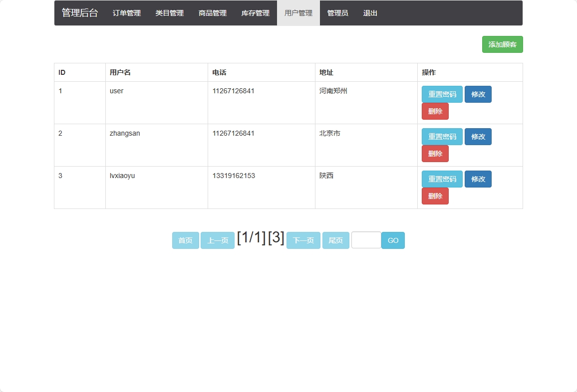Delete the user 'user'
This screenshot has height=392, width=577.
435,111
